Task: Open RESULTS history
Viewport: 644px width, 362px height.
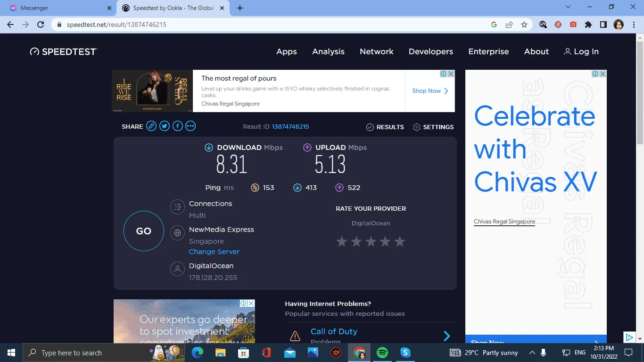Action: (x=385, y=127)
